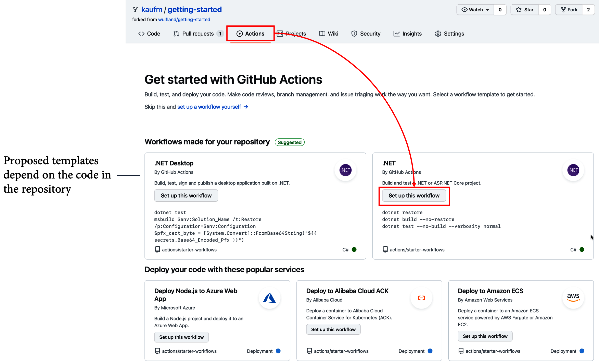Image resolution: width=599 pixels, height=364 pixels.
Task: Switch to the Actions tab
Action: click(x=250, y=34)
